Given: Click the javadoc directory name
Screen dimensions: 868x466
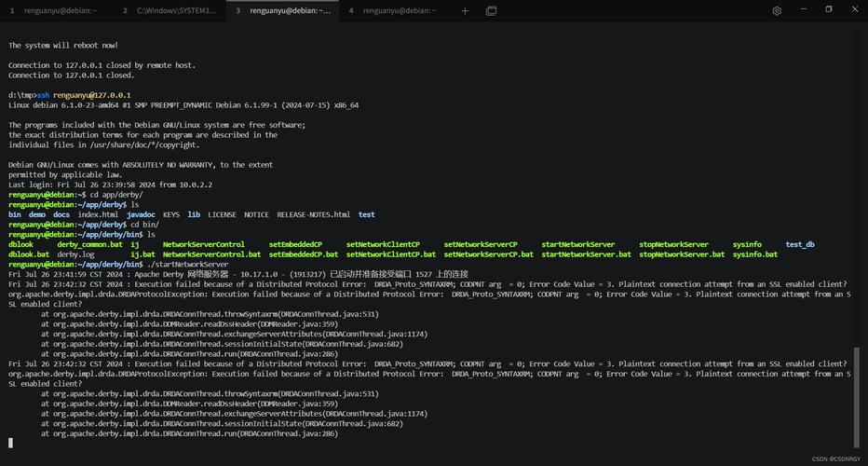Looking at the screenshot, I should click(x=141, y=214).
